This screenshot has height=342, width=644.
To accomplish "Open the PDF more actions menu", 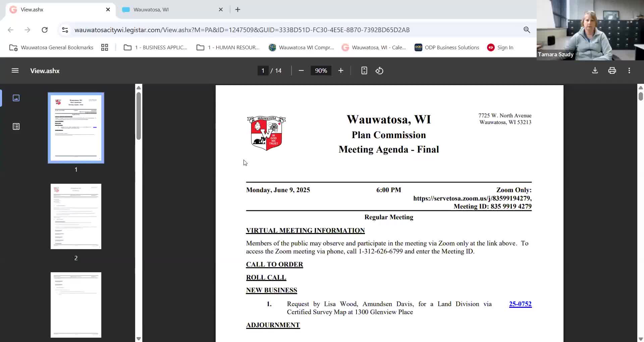I will 629,70.
